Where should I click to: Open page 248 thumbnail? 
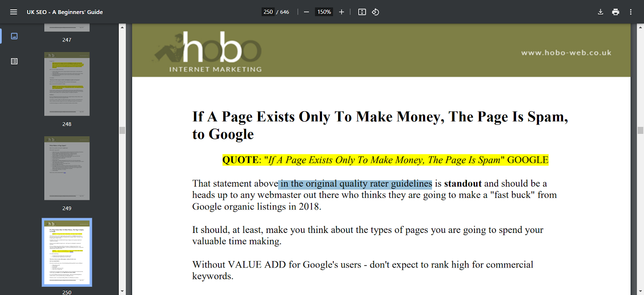tap(67, 84)
